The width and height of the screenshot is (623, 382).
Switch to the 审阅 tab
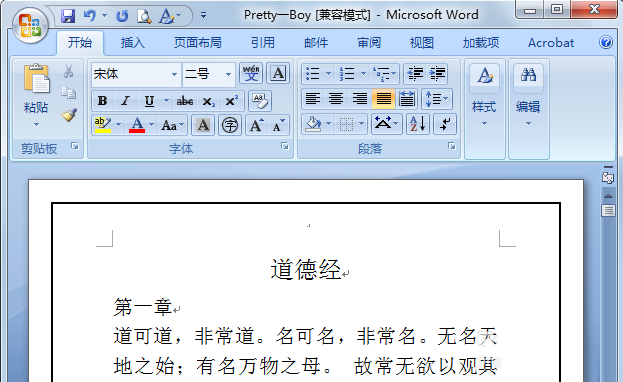tap(369, 43)
